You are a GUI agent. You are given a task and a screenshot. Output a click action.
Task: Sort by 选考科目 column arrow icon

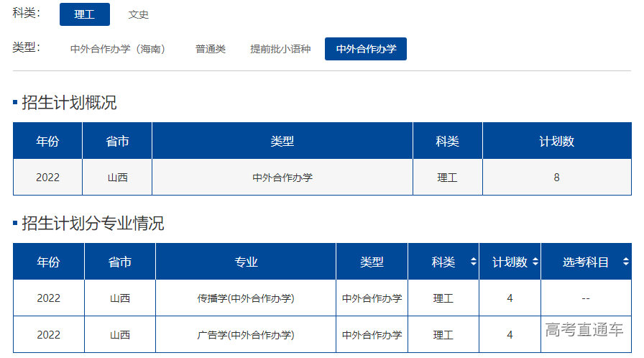[625, 262]
